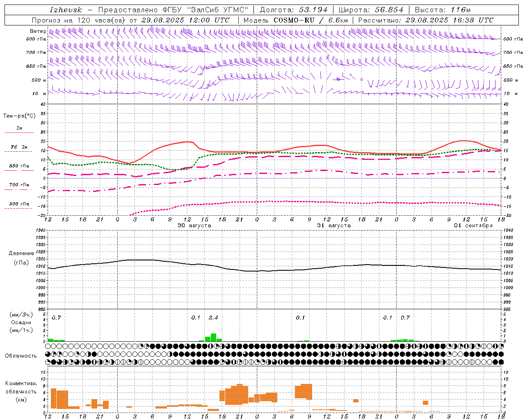
Task: Click the Конвективн. convective cloud label
Action: pyautogui.click(x=21, y=383)
